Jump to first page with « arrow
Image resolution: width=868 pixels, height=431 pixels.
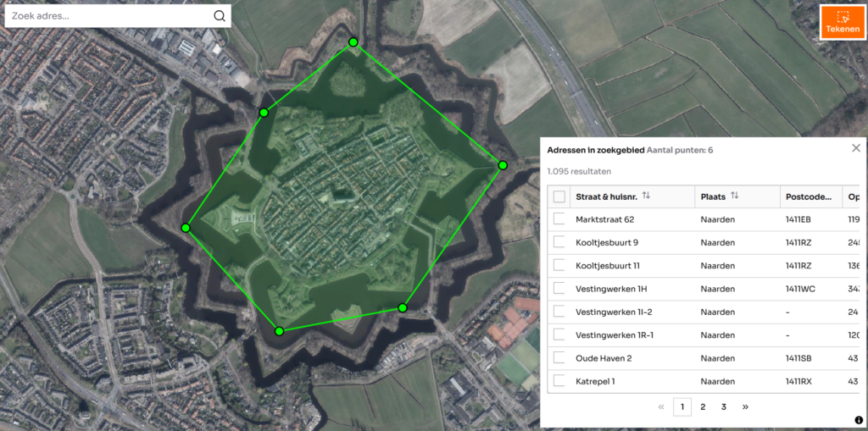click(661, 407)
